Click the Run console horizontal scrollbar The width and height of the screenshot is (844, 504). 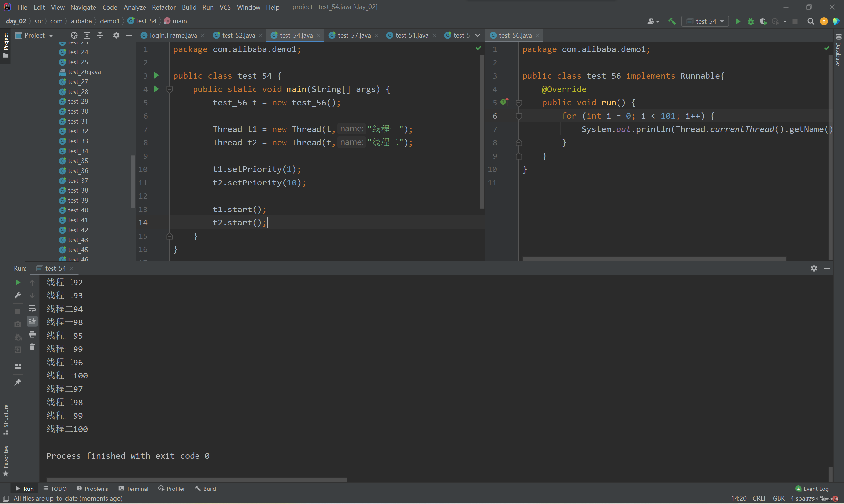pos(196,480)
